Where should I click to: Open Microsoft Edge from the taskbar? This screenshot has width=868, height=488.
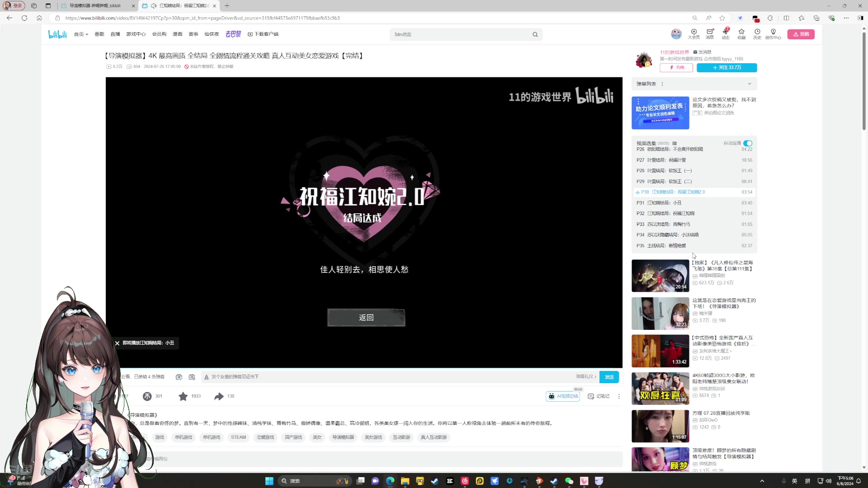point(390,481)
